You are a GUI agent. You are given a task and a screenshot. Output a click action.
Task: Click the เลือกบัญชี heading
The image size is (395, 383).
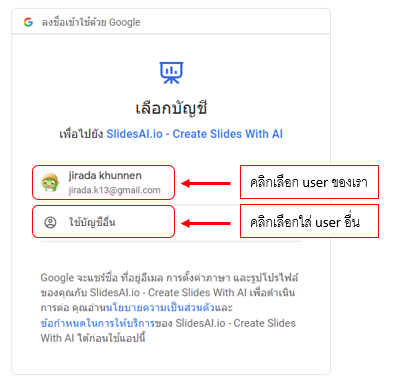[171, 108]
